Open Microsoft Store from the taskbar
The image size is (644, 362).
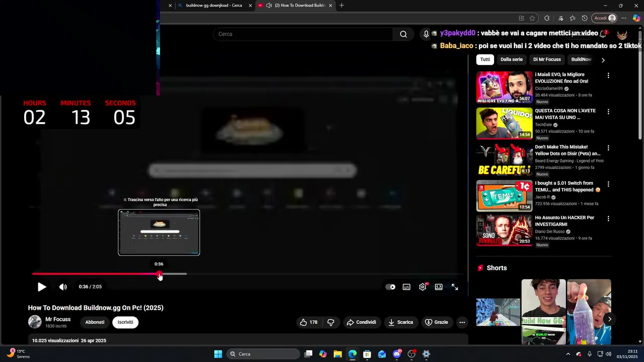[x=367, y=354]
